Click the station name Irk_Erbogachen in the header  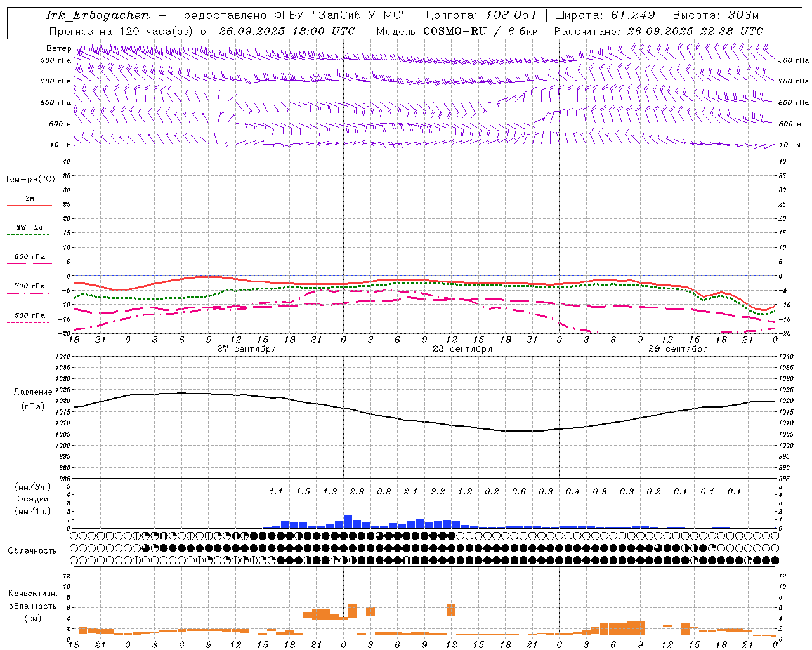(x=98, y=15)
